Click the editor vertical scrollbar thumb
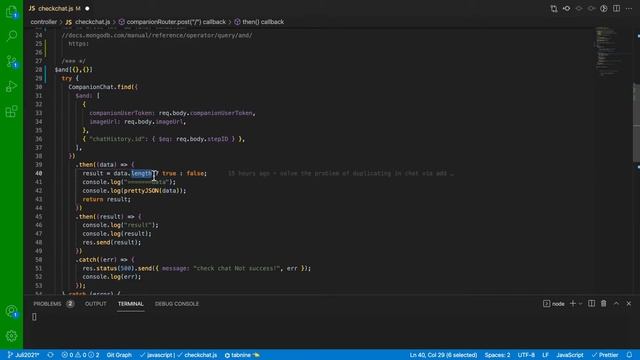The image size is (640, 360). (x=636, y=122)
